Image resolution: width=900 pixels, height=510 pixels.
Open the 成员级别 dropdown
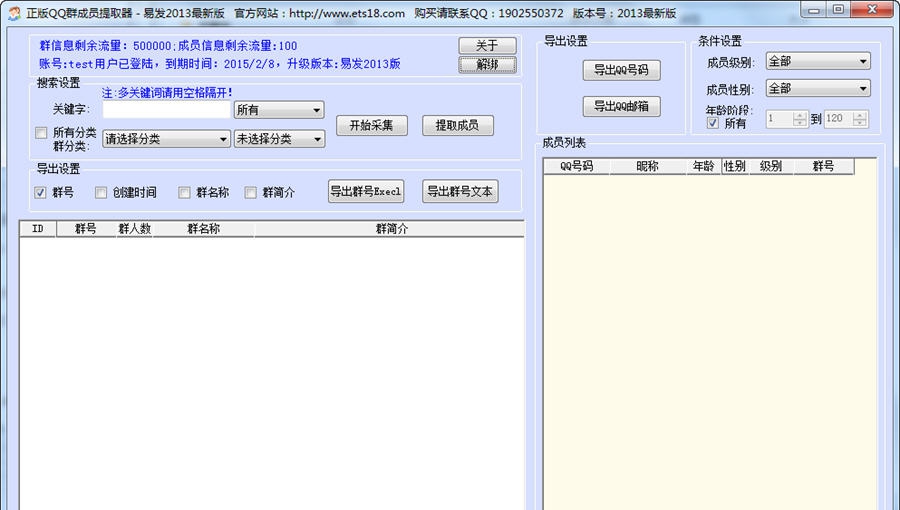[x=818, y=61]
